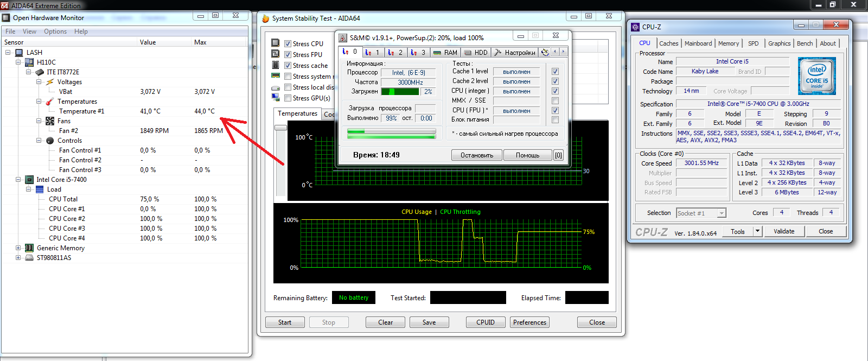Switch to the Caches tab in CPU-Z

click(669, 43)
